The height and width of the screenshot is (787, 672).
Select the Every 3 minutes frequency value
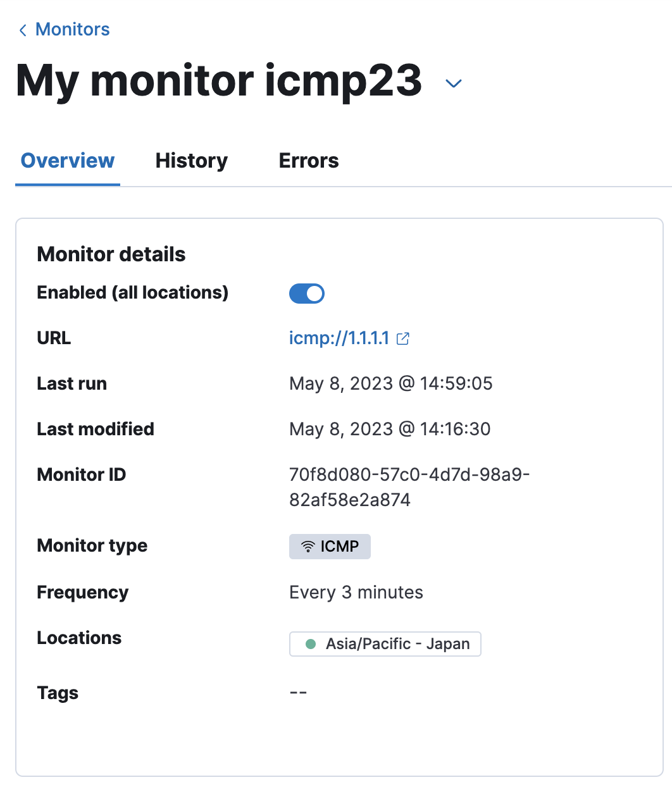tap(356, 592)
